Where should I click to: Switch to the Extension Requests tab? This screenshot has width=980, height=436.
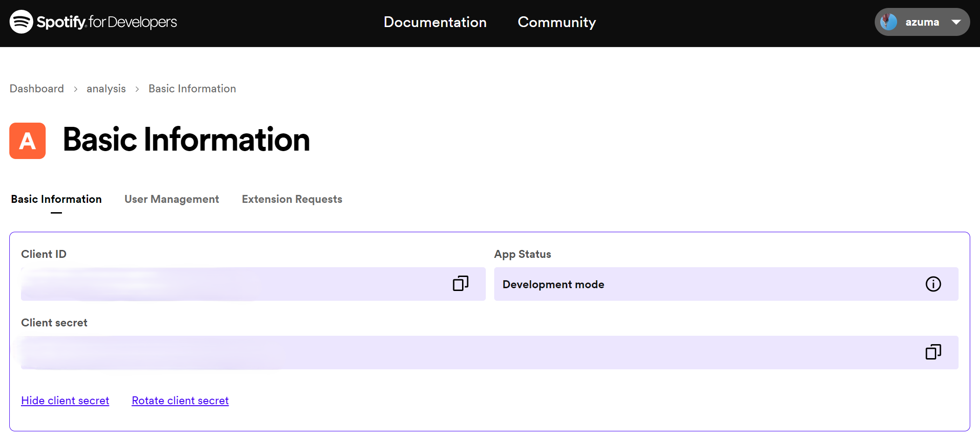292,199
